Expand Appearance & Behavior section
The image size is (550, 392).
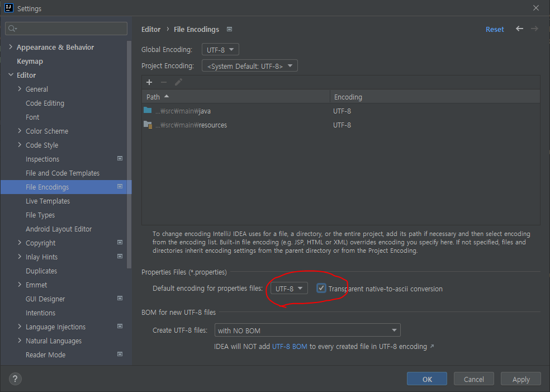tap(11, 47)
